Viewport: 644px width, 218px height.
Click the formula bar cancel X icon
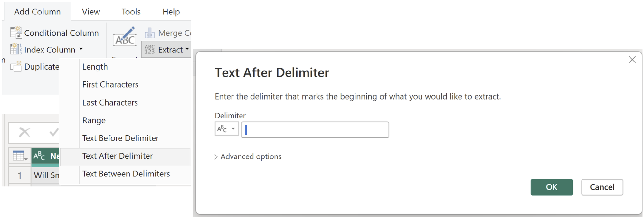[24, 132]
